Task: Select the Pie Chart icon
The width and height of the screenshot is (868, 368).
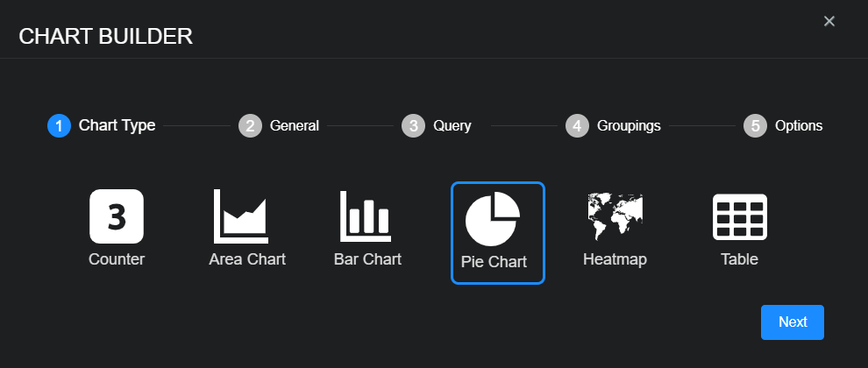Action: (493, 219)
